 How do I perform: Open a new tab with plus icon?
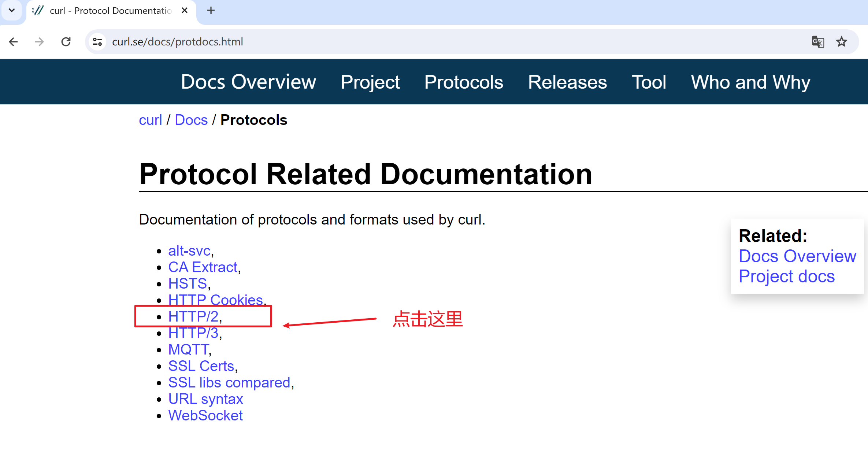[211, 11]
